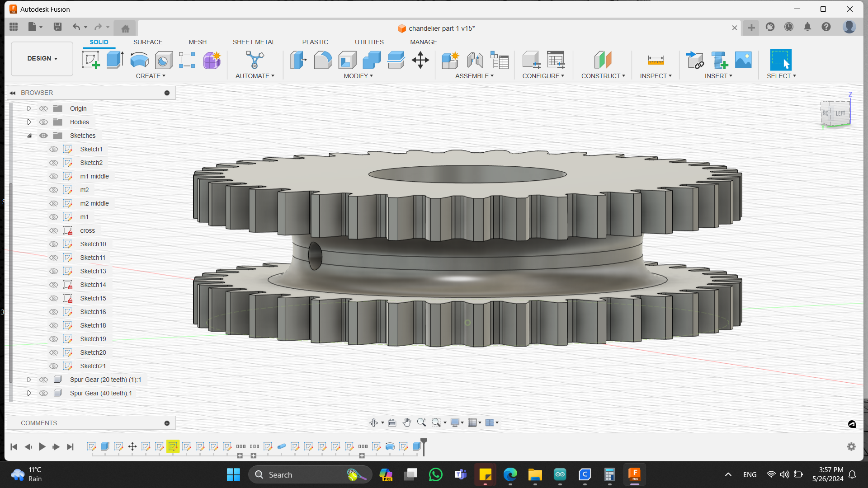
Task: Select the Shell tool
Action: pyautogui.click(x=347, y=60)
